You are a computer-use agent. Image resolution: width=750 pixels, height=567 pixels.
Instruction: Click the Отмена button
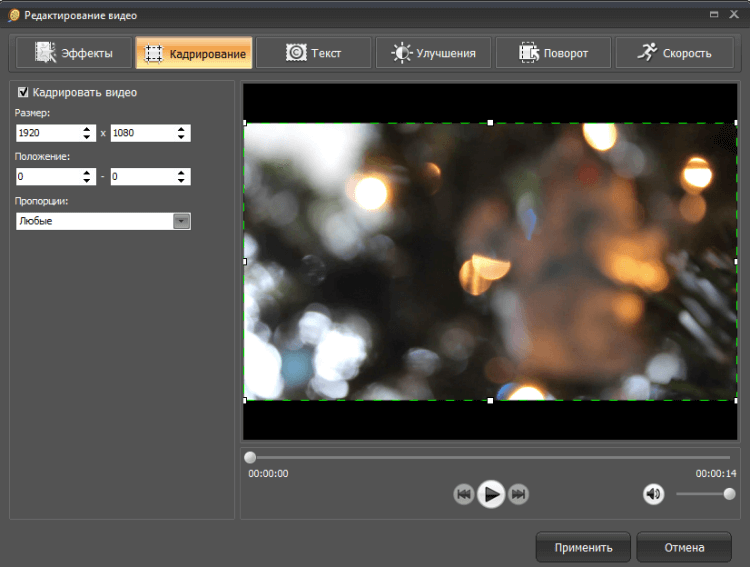pos(684,547)
